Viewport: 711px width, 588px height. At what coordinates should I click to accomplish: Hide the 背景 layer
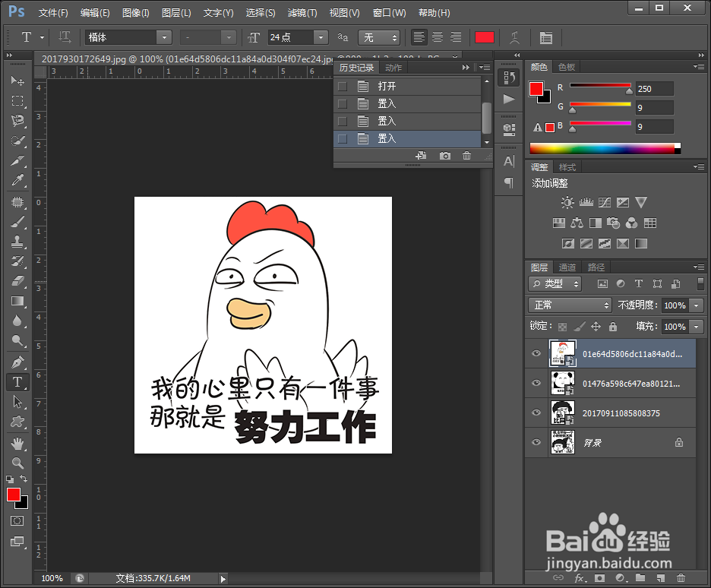536,442
